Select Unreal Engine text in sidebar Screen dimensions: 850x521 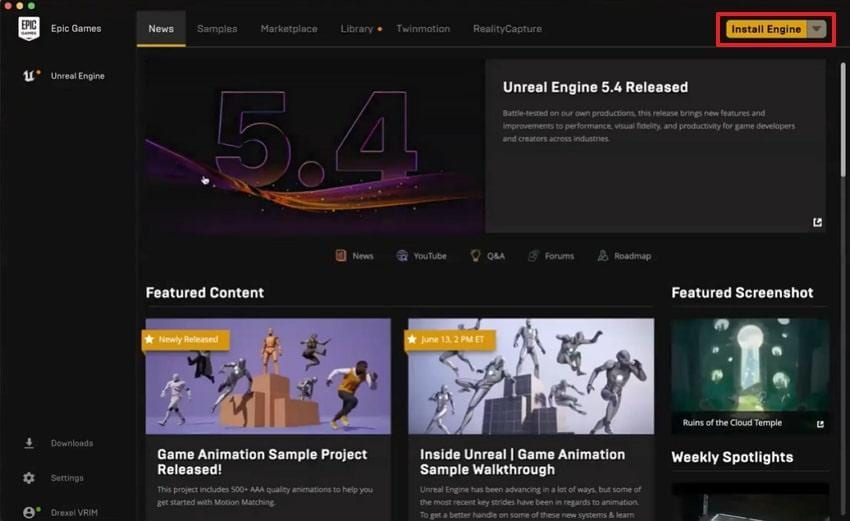(x=78, y=76)
